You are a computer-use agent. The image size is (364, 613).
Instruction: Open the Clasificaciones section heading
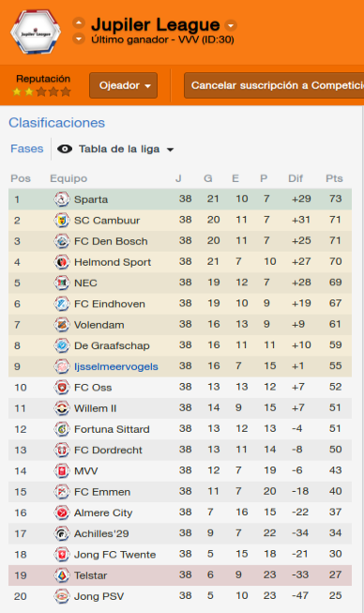point(57,123)
